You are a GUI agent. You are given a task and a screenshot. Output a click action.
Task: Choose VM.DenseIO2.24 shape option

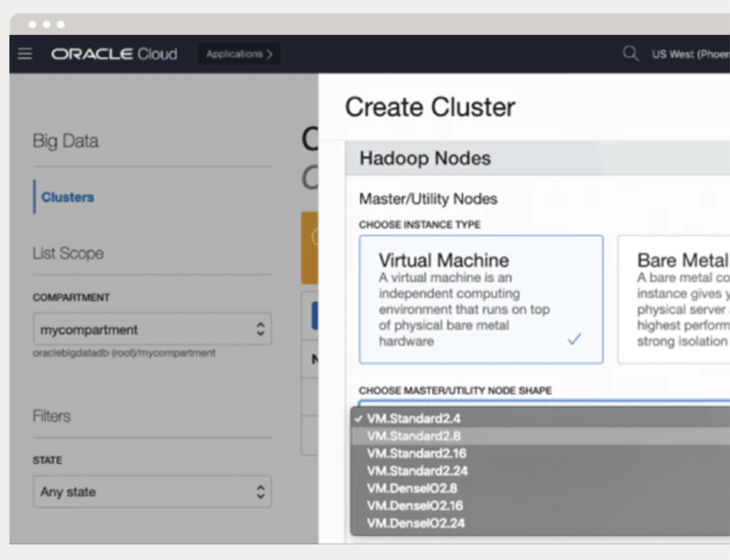[x=540, y=523]
